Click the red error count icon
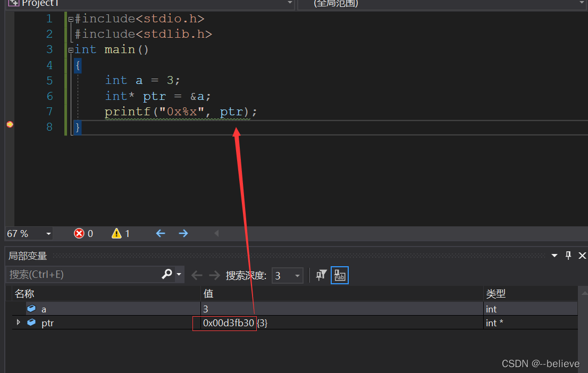 [x=79, y=234]
